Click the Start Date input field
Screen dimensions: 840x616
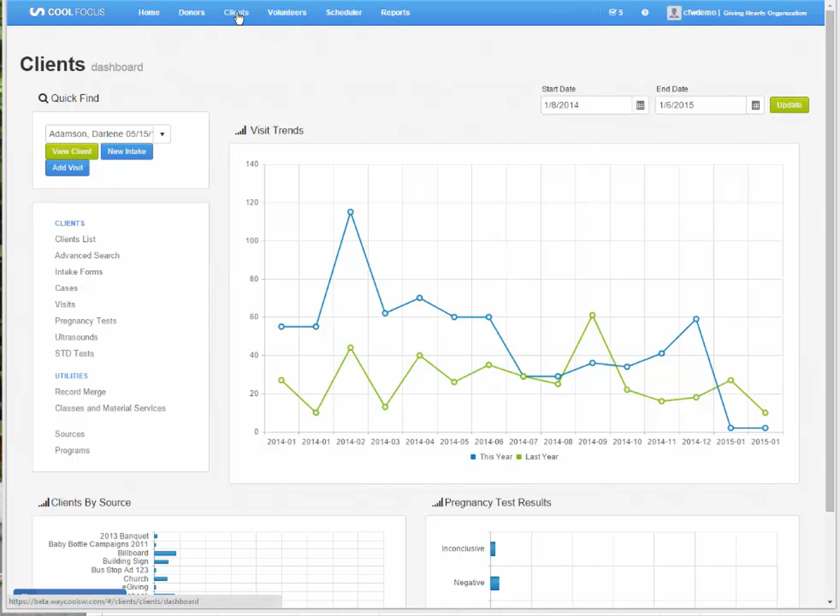tap(587, 105)
